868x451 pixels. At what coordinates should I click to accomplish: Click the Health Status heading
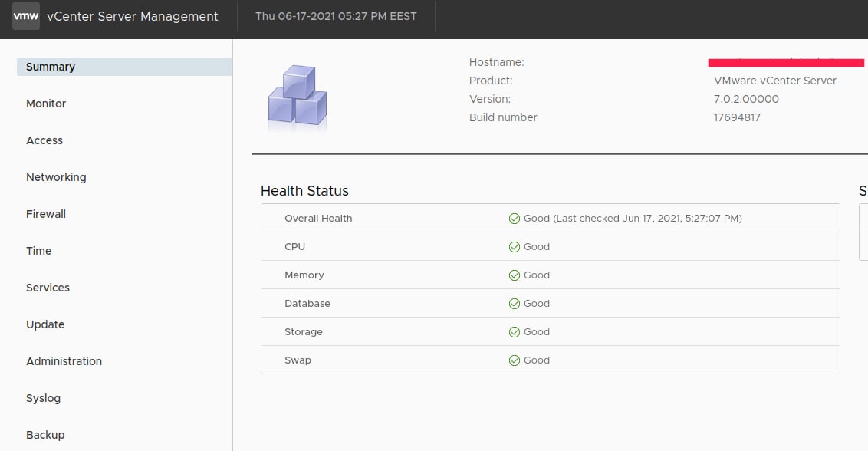point(304,190)
